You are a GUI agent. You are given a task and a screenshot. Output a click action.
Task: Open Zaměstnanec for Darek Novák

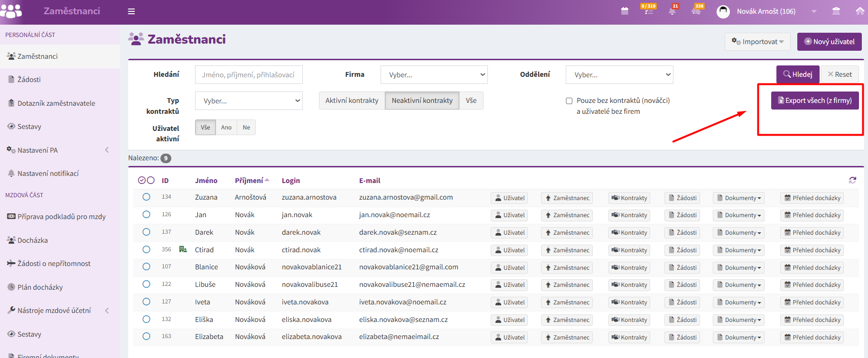coord(567,233)
